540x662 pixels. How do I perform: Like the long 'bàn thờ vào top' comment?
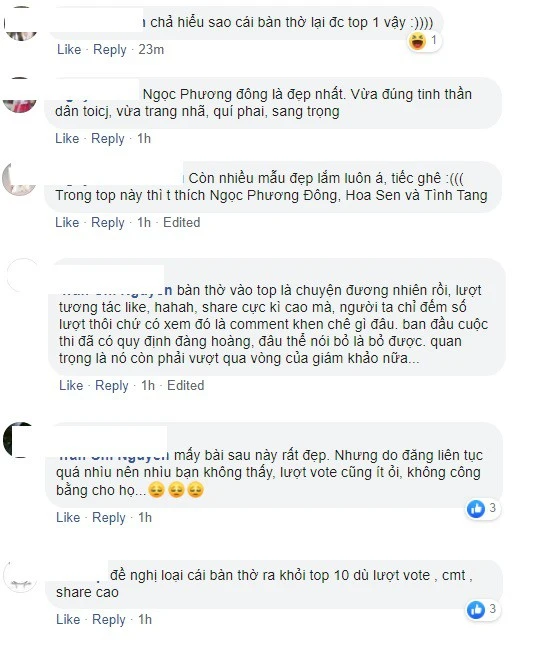coord(71,385)
